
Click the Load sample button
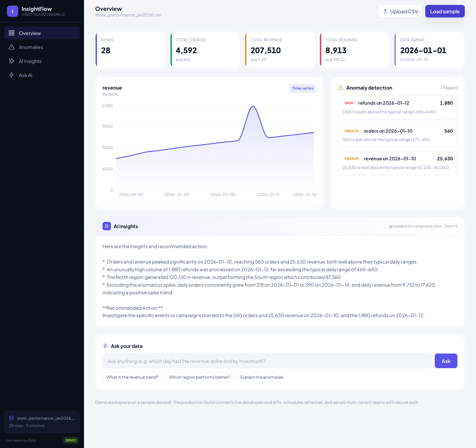click(445, 11)
